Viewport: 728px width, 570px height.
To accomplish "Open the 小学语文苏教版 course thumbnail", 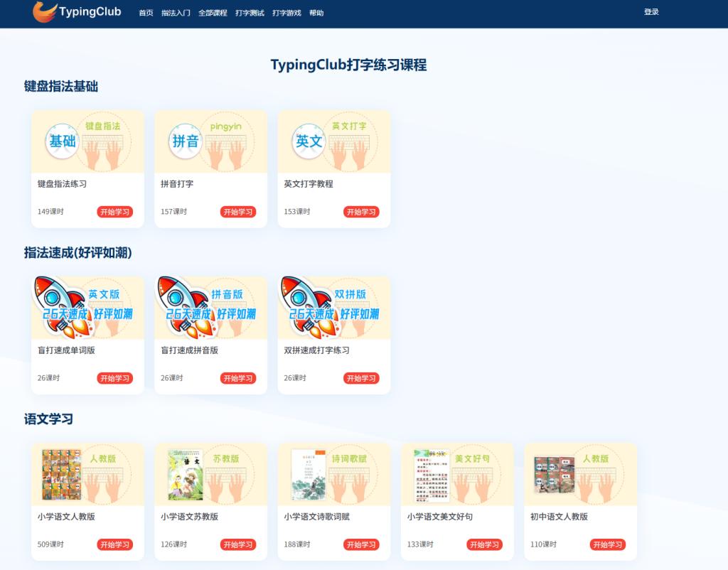I will pos(210,474).
